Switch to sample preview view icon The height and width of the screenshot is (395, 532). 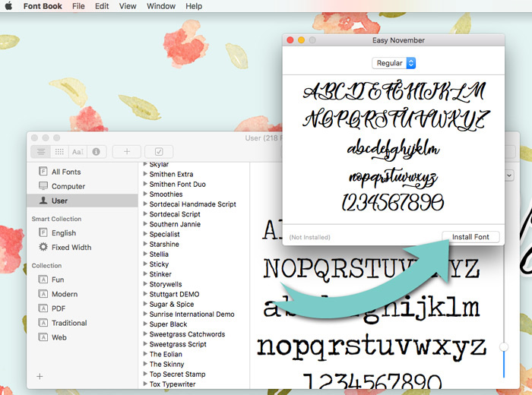click(x=41, y=152)
